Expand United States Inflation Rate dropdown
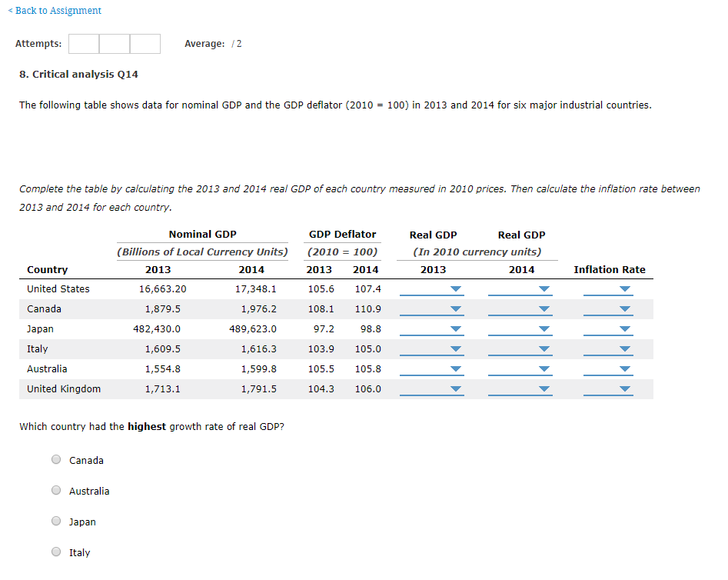 [x=609, y=289]
